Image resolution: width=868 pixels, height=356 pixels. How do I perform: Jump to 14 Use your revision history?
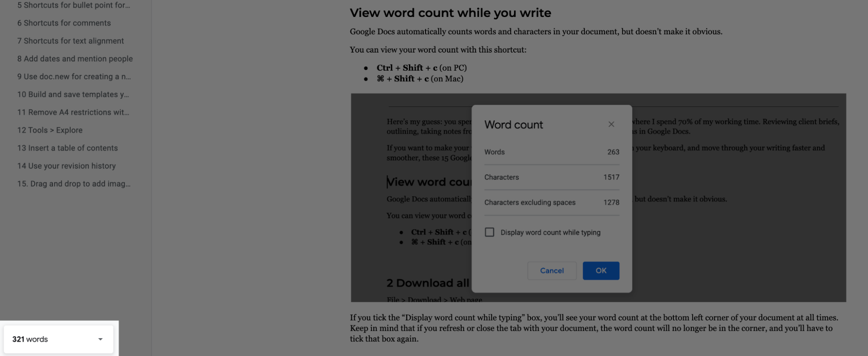(66, 166)
